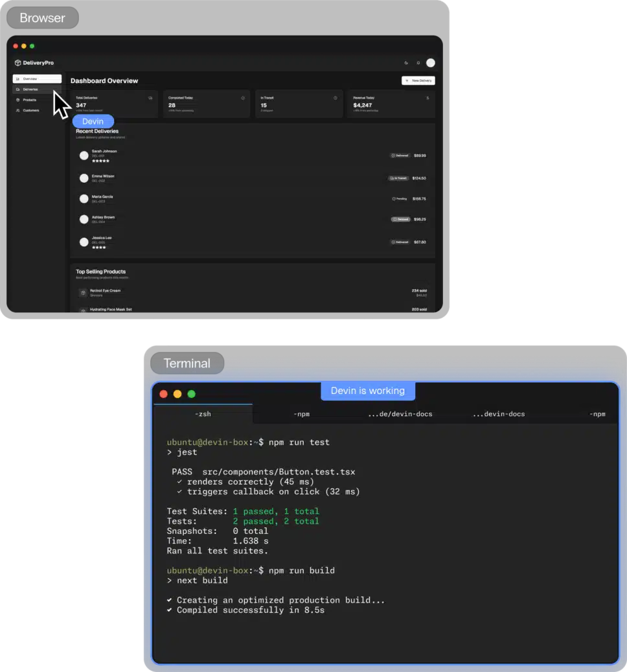Click the plus icon inside New Delivery button

pos(407,80)
